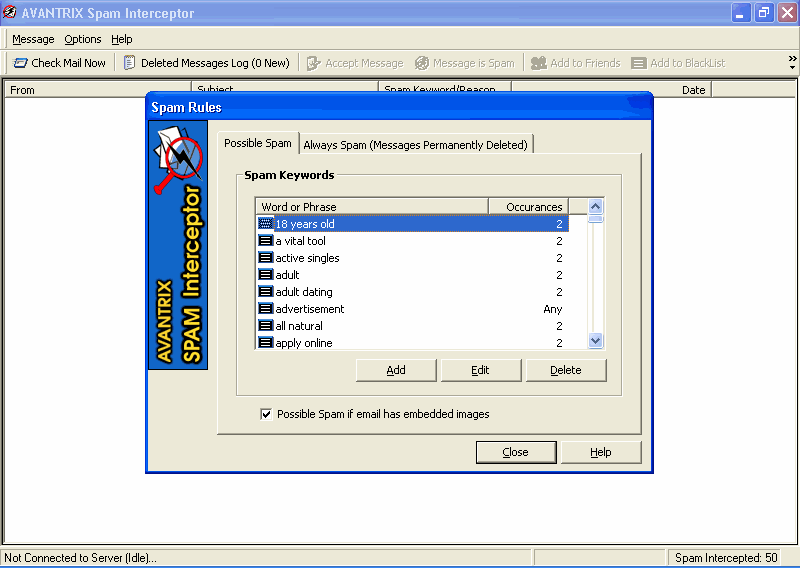800x568 pixels.
Task: Open the Help menu
Action: pyautogui.click(x=121, y=39)
